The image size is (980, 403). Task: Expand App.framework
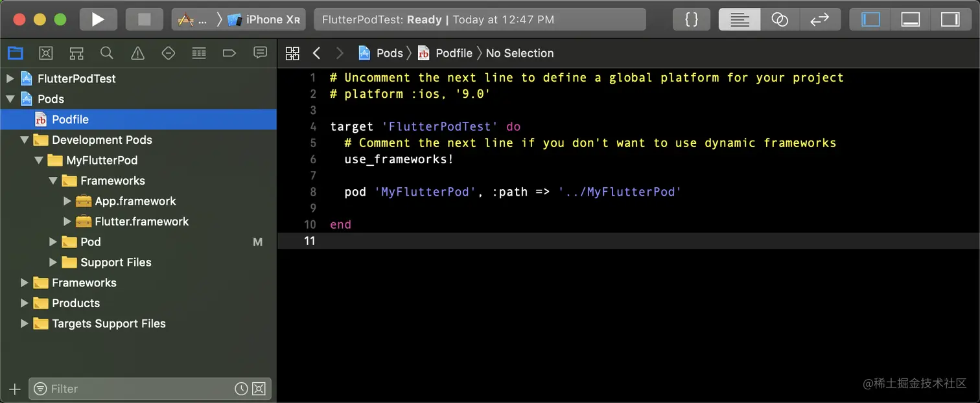pos(67,201)
